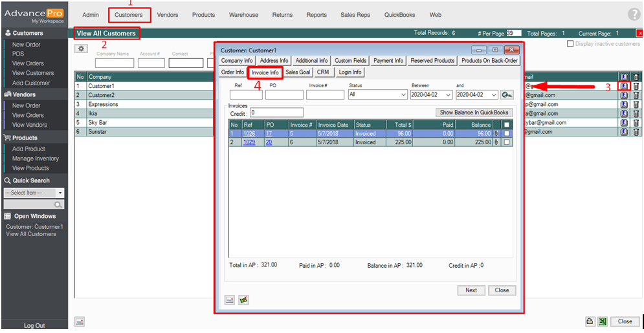Screen dimensions: 644x333
Task: Click Show Balance In QuickBooks button
Action: pos(474,113)
